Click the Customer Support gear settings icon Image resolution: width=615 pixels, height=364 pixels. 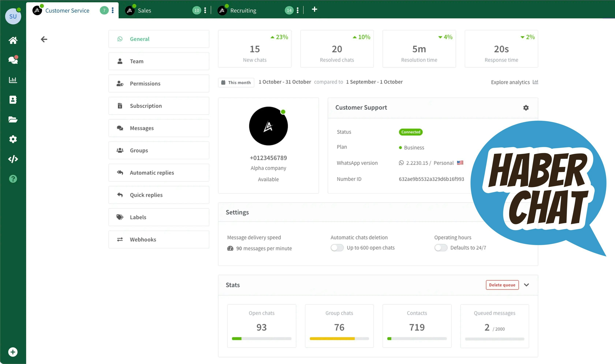coord(526,108)
